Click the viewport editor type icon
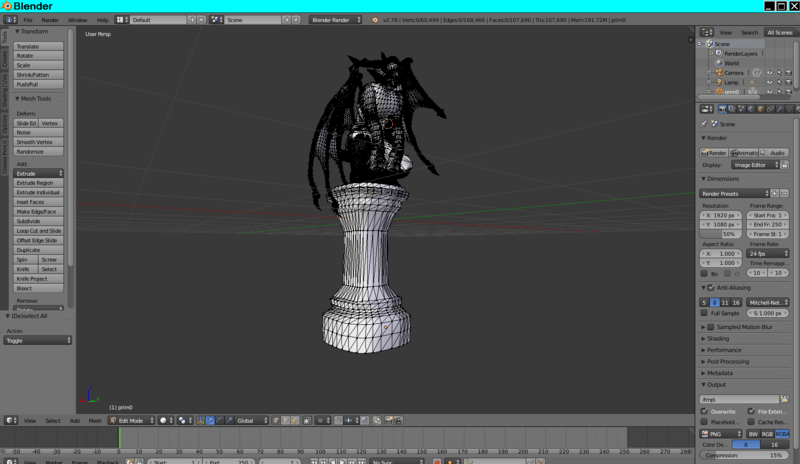The width and height of the screenshot is (800, 464). (x=9, y=420)
